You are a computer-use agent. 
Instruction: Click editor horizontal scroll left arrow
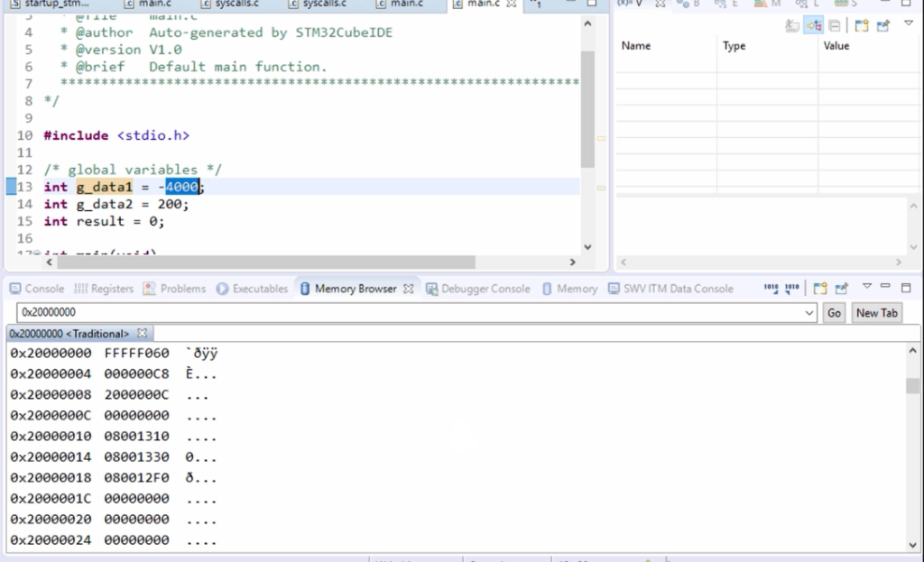49,263
